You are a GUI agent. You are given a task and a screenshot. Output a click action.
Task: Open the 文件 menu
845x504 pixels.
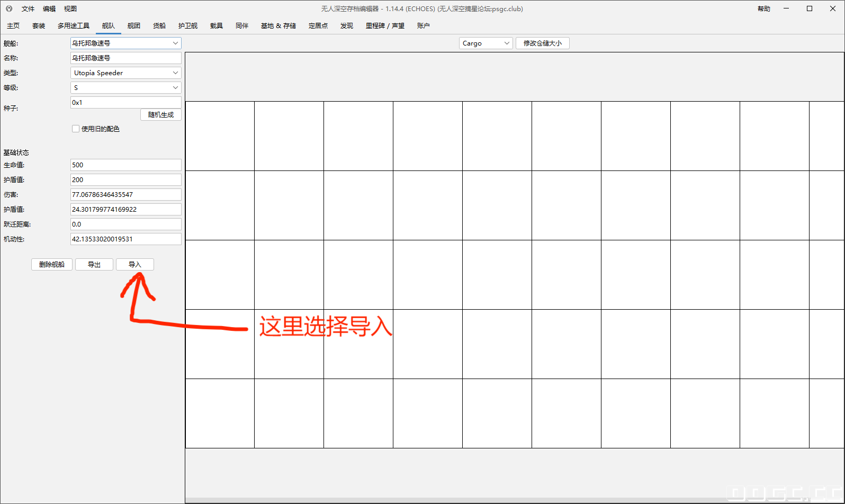[28, 9]
